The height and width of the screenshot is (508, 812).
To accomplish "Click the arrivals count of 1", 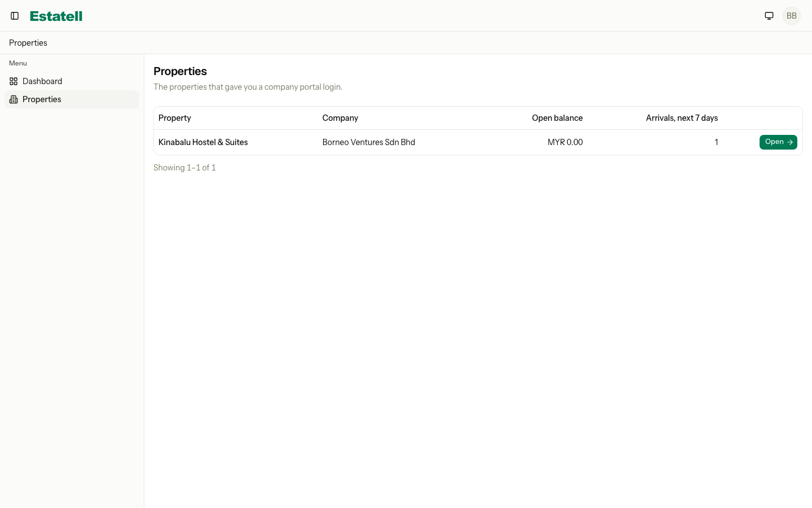I will pyautogui.click(x=716, y=142).
